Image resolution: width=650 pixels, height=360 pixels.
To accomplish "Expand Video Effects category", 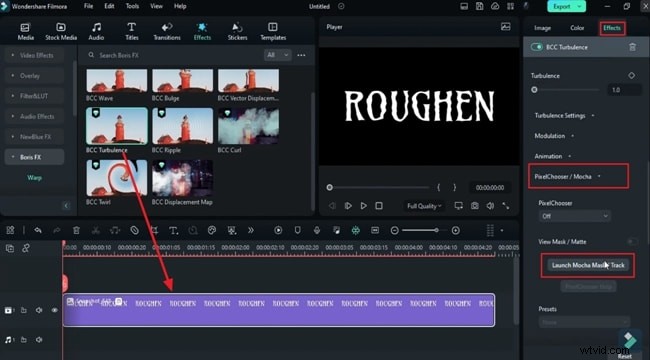I will click(x=34, y=55).
